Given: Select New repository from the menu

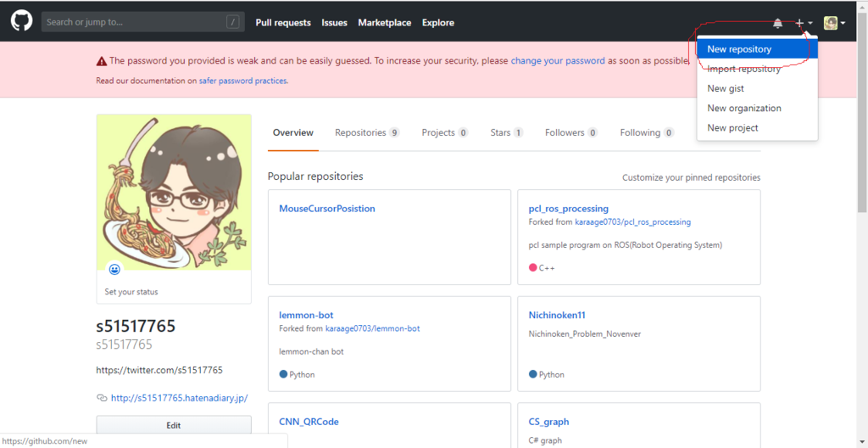Looking at the screenshot, I should click(x=757, y=49).
